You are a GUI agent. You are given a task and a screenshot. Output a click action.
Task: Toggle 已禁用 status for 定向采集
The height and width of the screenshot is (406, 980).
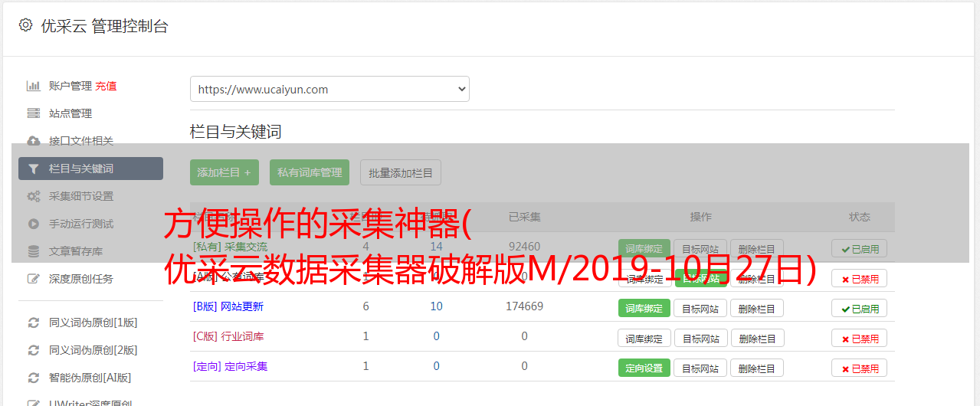pos(860,368)
